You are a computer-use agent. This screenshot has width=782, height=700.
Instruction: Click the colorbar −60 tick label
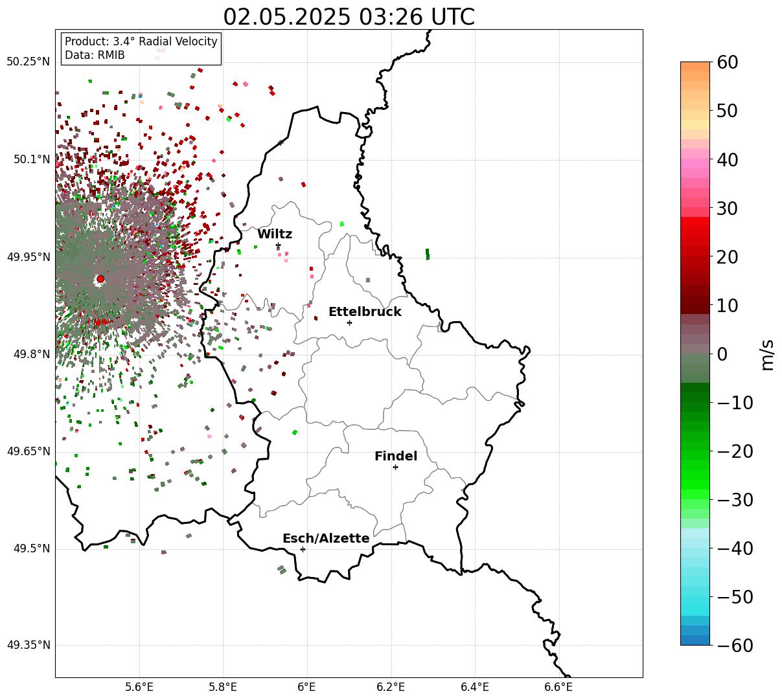click(x=735, y=645)
